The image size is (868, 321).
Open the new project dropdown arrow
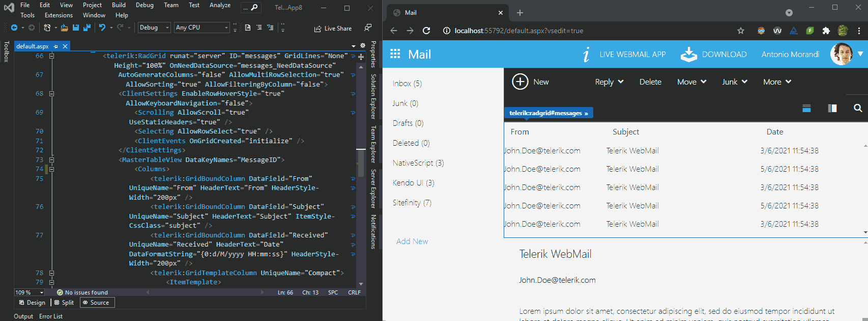tap(55, 28)
